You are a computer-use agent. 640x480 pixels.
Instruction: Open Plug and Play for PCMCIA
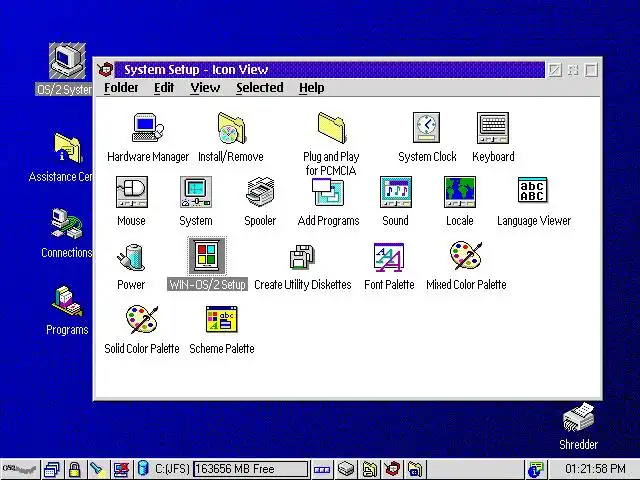[x=331, y=128]
